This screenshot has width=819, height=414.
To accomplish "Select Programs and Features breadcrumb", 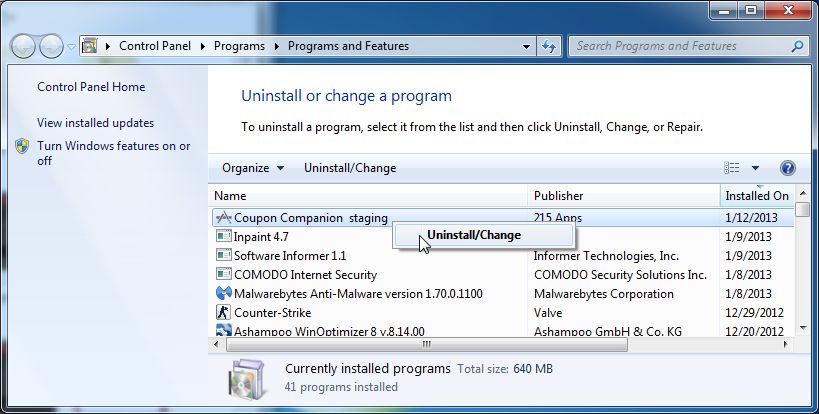I will click(348, 46).
